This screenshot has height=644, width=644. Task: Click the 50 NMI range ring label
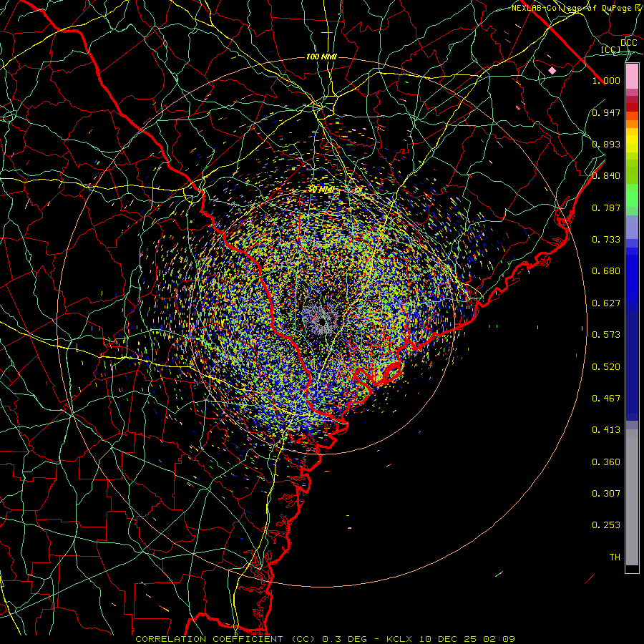pyautogui.click(x=321, y=190)
